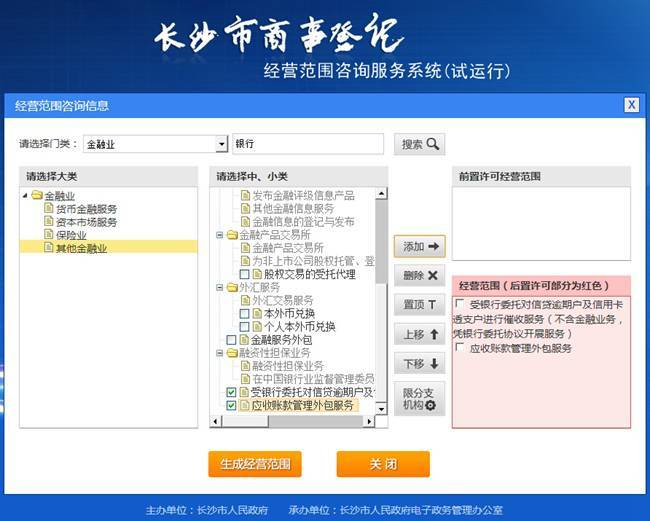Check the 股权交易的受托代理 checkbox
This screenshot has height=521, width=650.
tap(245, 274)
